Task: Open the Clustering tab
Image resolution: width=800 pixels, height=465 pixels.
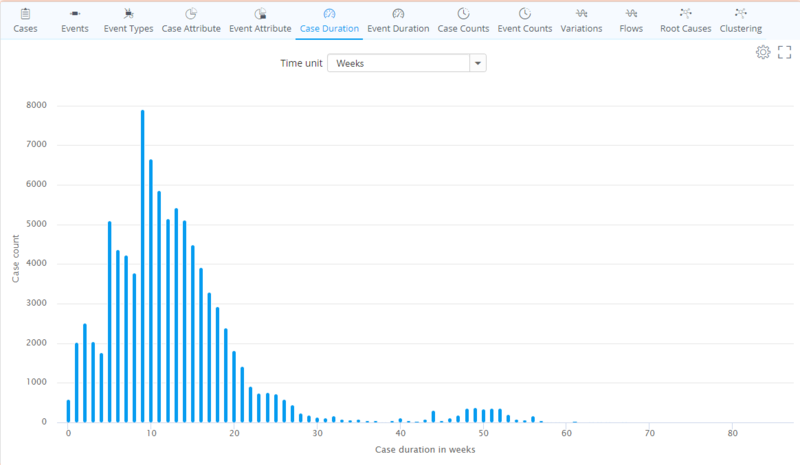Action: coord(741,29)
